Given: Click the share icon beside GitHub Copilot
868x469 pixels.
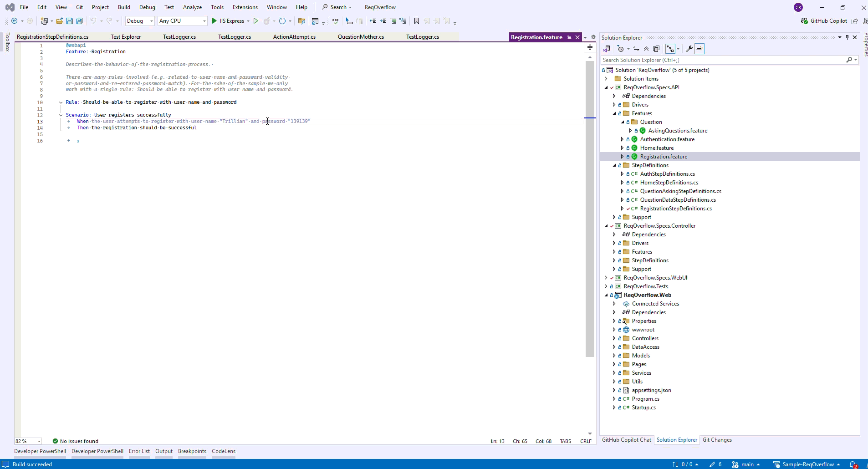Looking at the screenshot, I should (x=855, y=21).
